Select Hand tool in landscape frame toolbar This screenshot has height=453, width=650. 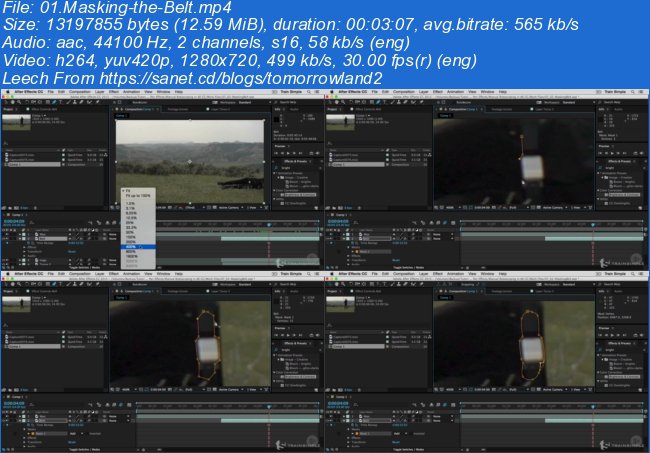tap(12, 102)
